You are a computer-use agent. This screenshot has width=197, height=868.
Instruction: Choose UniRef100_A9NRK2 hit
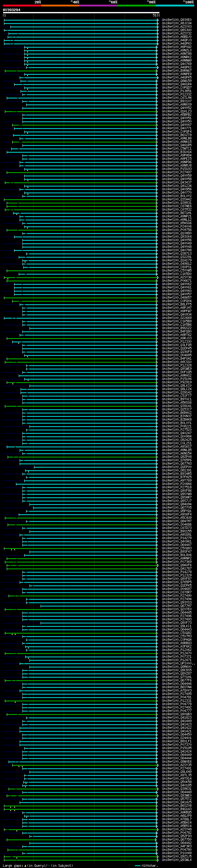click(177, 57)
